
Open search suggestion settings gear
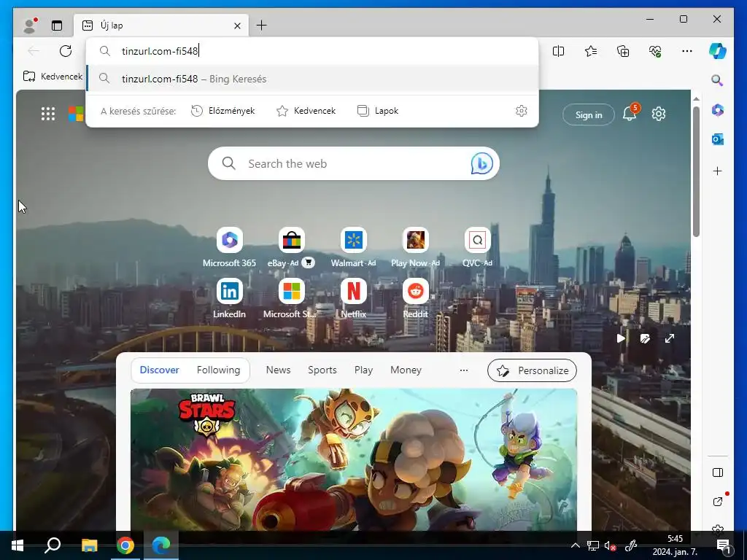(x=521, y=111)
